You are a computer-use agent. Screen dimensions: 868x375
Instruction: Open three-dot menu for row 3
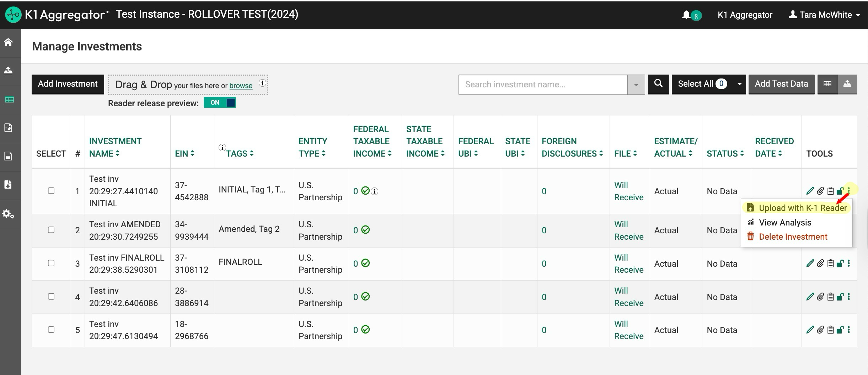[x=849, y=263]
